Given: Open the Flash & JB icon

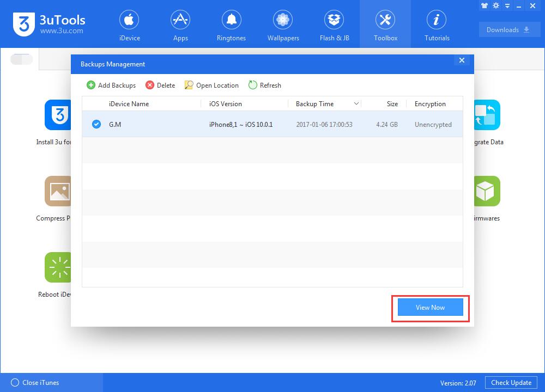Looking at the screenshot, I should tap(334, 20).
